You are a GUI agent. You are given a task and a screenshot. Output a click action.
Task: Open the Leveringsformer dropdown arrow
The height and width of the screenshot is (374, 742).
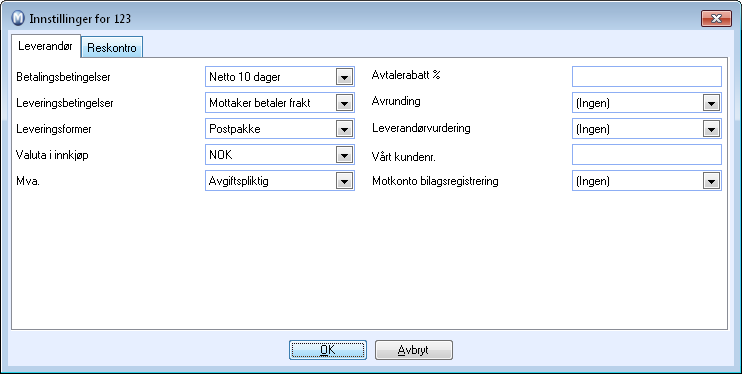[344, 129]
